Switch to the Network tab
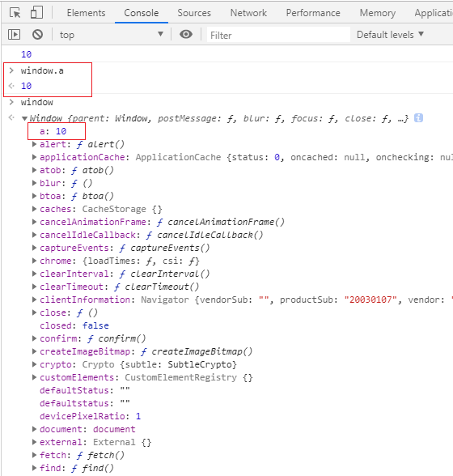The image size is (453, 476). pos(248,13)
